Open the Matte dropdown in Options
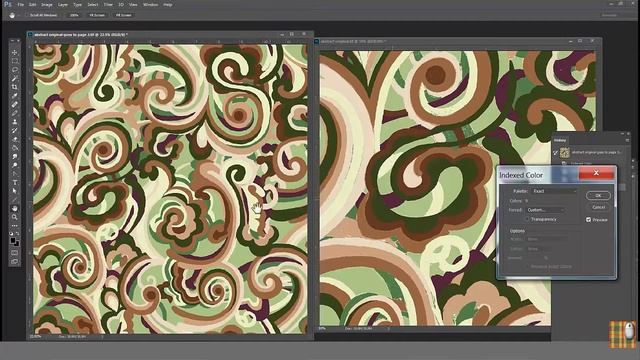640x360 pixels. coord(546,239)
